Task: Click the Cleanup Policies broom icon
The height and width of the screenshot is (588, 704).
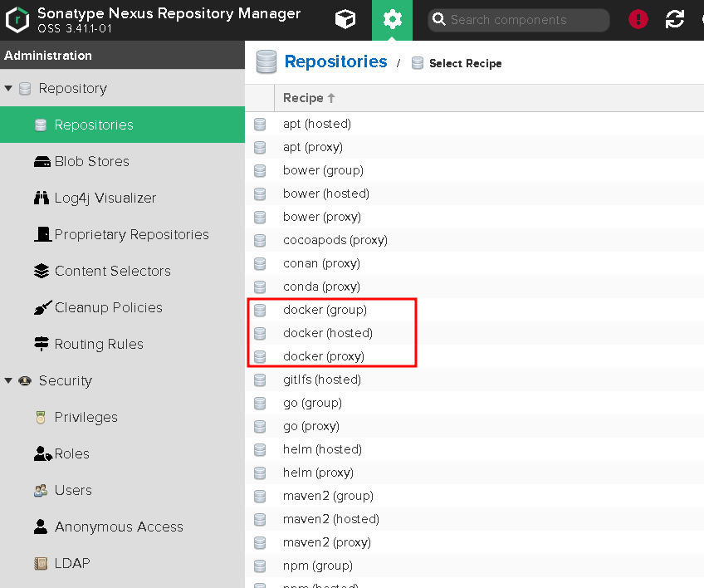Action: click(x=42, y=307)
